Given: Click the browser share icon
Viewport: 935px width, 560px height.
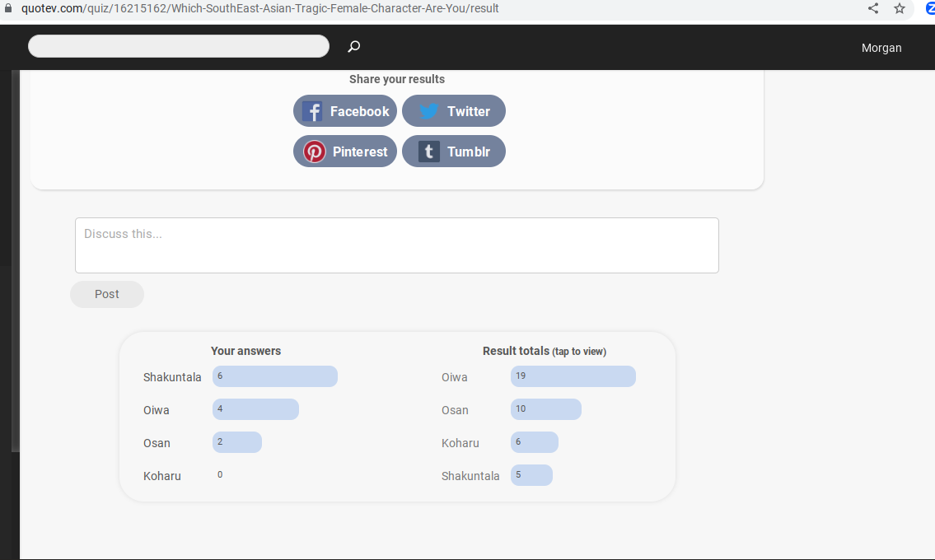Looking at the screenshot, I should point(873,8).
